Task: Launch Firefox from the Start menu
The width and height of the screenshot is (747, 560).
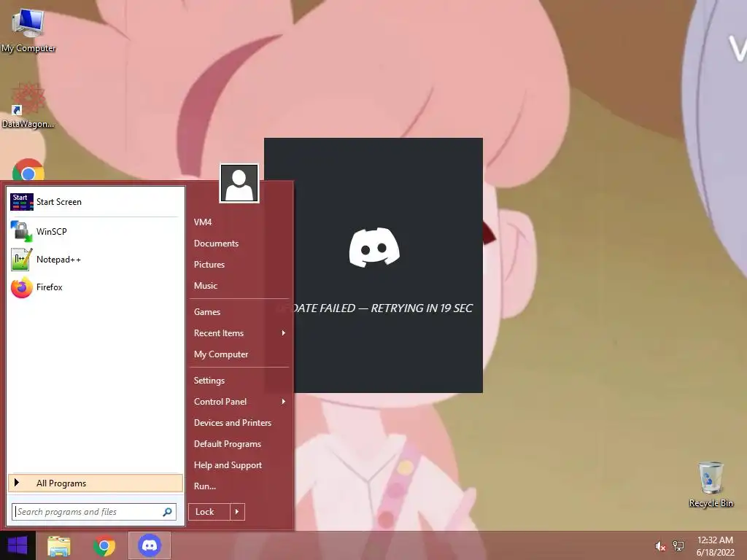Action: [96, 287]
